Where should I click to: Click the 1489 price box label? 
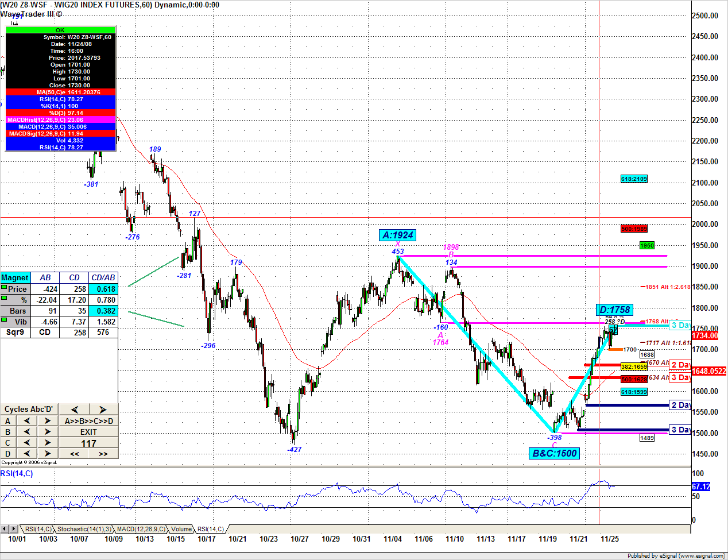pos(647,438)
